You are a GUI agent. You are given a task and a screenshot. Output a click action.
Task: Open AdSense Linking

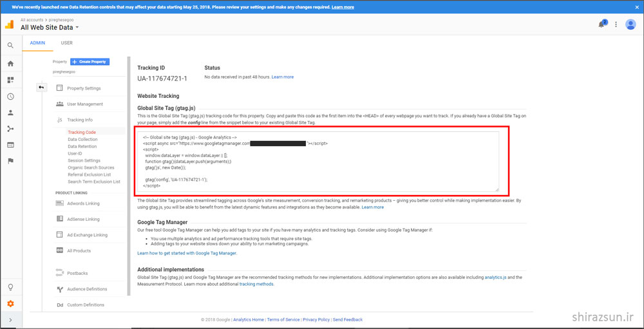tap(83, 220)
